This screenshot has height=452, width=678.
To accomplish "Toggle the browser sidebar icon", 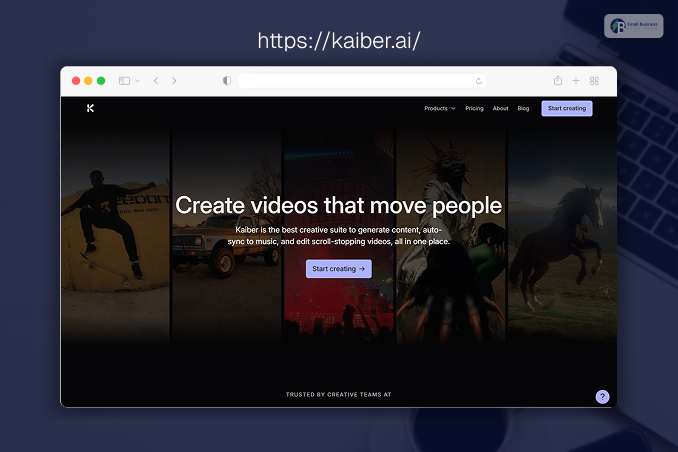I will click(x=125, y=81).
